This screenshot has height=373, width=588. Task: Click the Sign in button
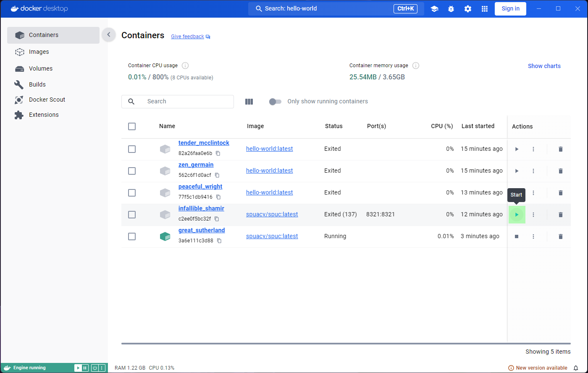[510, 8]
